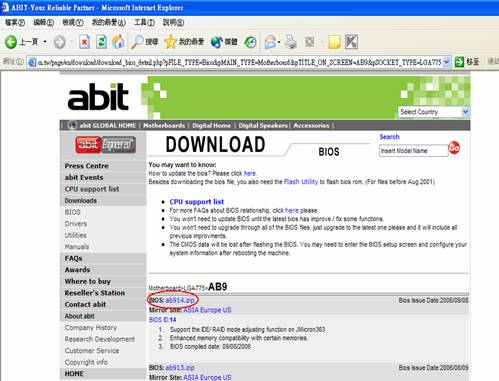Screen dimensions: 499x381
Task: Open the second menu bar item
Action: pyautogui.click(x=44, y=22)
